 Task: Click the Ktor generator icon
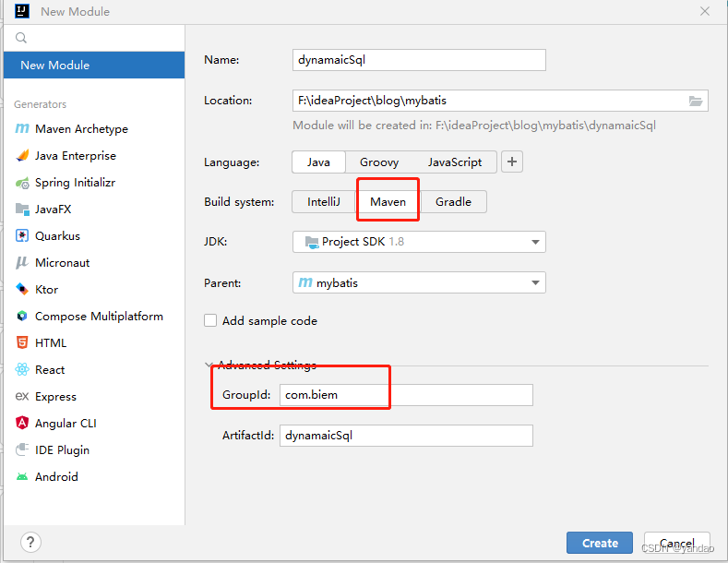(22, 290)
